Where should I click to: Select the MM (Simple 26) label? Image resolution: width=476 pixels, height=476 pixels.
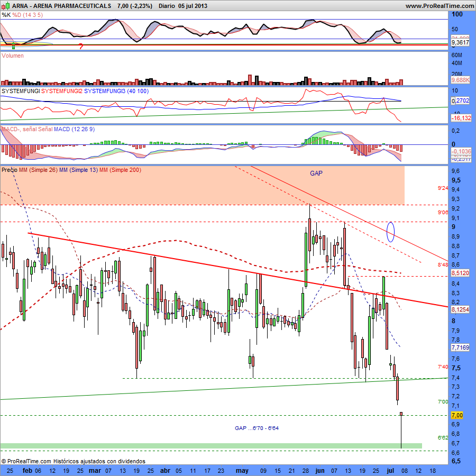(x=38, y=170)
